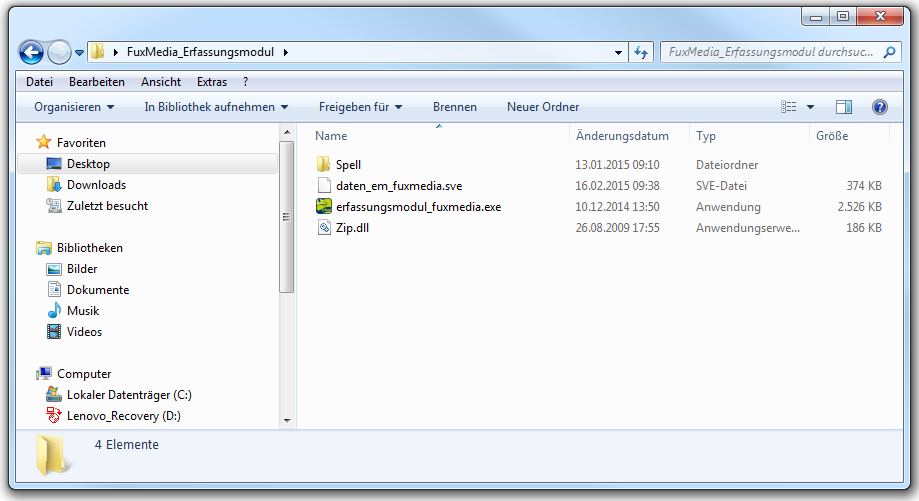The width and height of the screenshot is (919, 501).
Task: Click the date 13.01.2015 09:10
Action: click(x=617, y=165)
